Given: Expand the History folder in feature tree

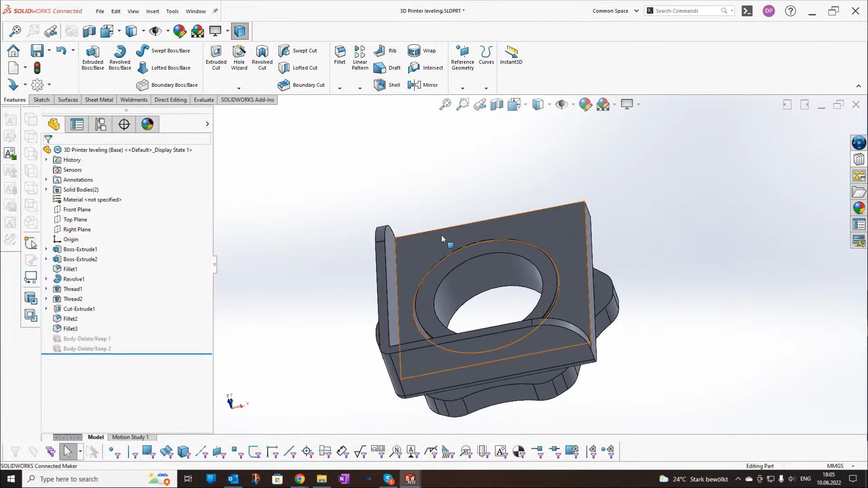Looking at the screenshot, I should point(46,160).
